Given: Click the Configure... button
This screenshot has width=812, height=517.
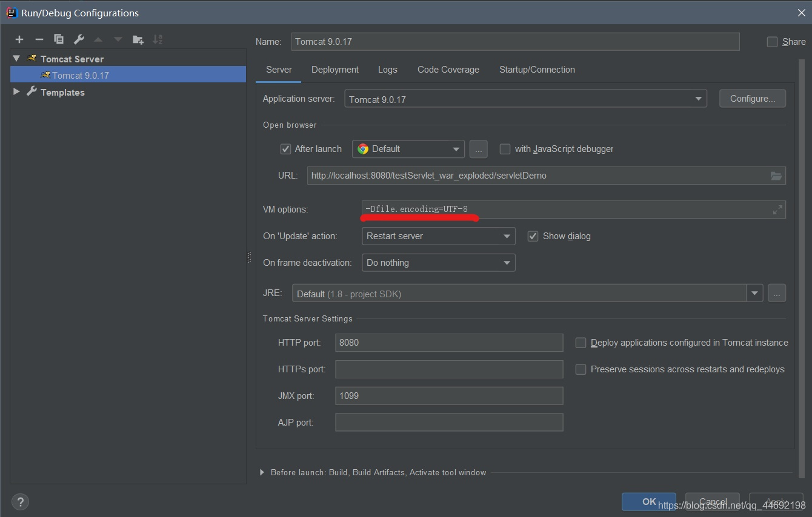Looking at the screenshot, I should 753,99.
